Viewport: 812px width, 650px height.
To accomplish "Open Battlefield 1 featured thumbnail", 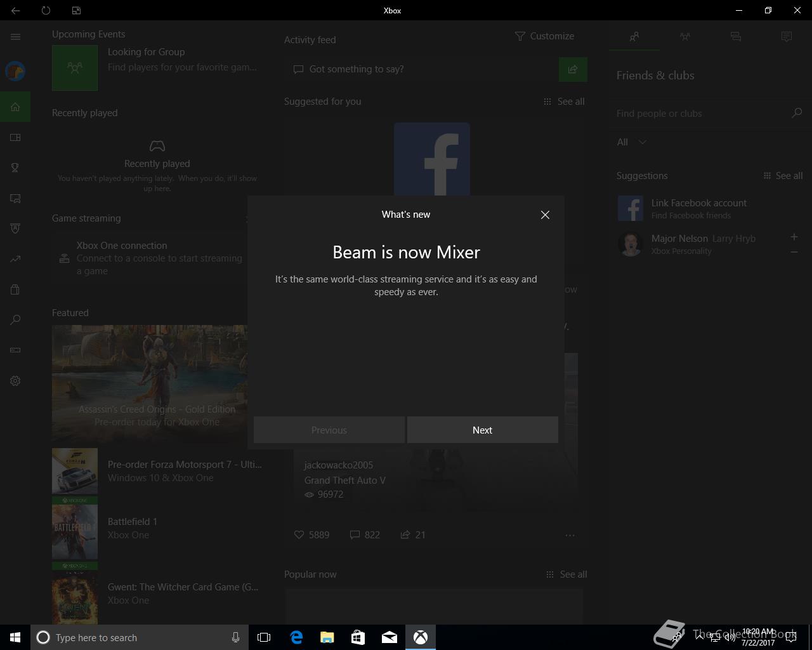I will pos(75,528).
